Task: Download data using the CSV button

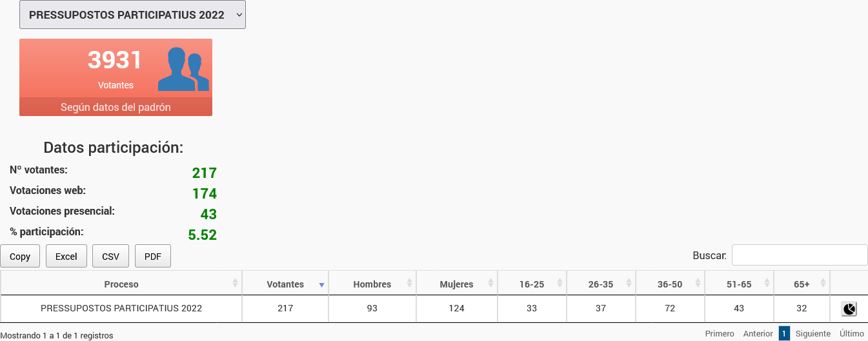Action: point(110,257)
